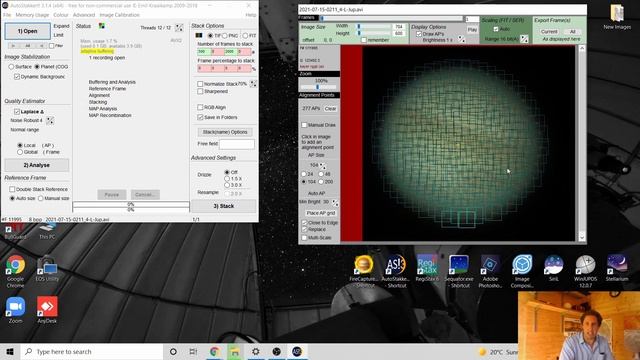The image size is (640, 360).
Task: Open the Settings gear on the taskbar
Action: pos(256,351)
